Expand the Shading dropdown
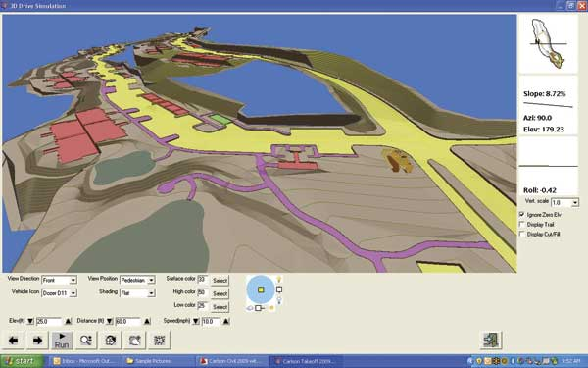Image resolution: width=588 pixels, height=368 pixels. point(137,292)
